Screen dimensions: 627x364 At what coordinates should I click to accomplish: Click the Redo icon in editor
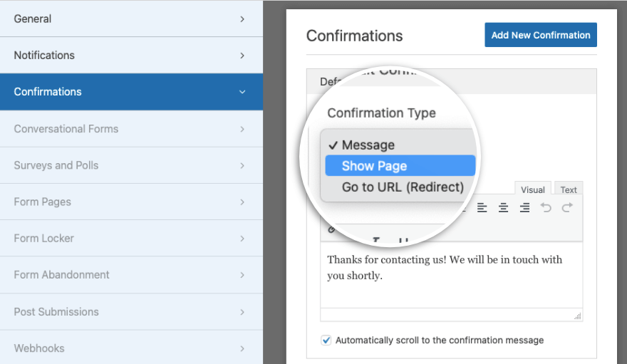tap(567, 207)
